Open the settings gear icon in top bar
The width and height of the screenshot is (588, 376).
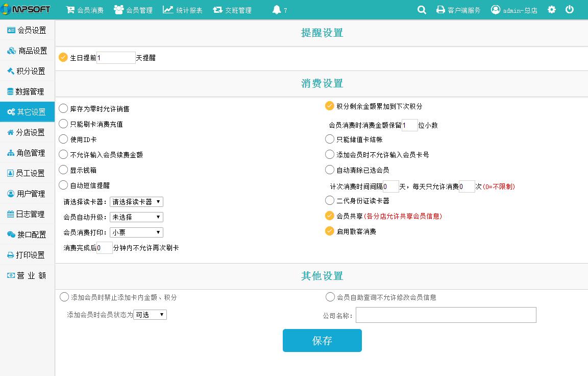pyautogui.click(x=552, y=9)
